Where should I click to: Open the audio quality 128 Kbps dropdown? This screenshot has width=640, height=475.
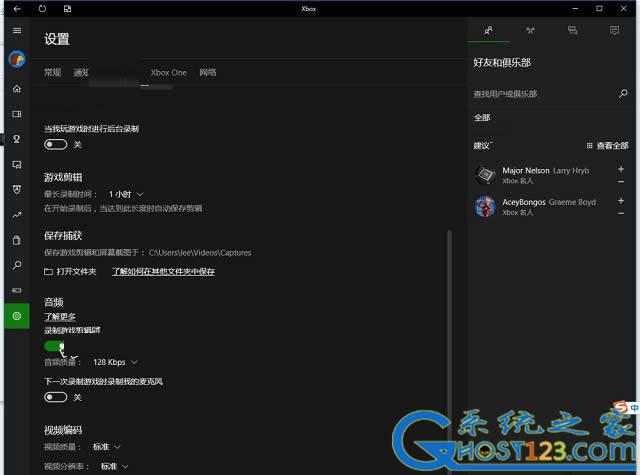pyautogui.click(x=115, y=362)
